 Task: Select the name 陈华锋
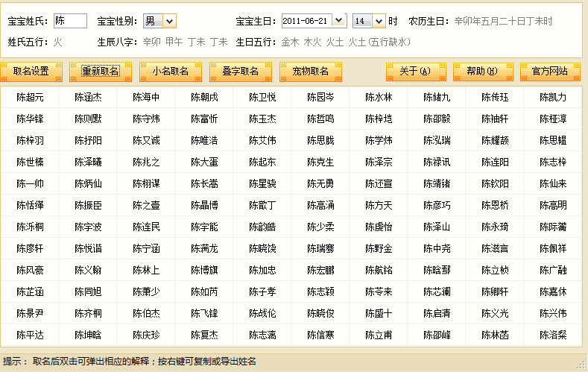click(x=30, y=119)
